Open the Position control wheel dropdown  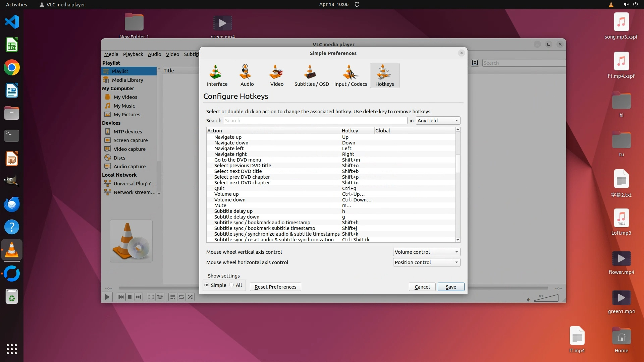point(426,262)
